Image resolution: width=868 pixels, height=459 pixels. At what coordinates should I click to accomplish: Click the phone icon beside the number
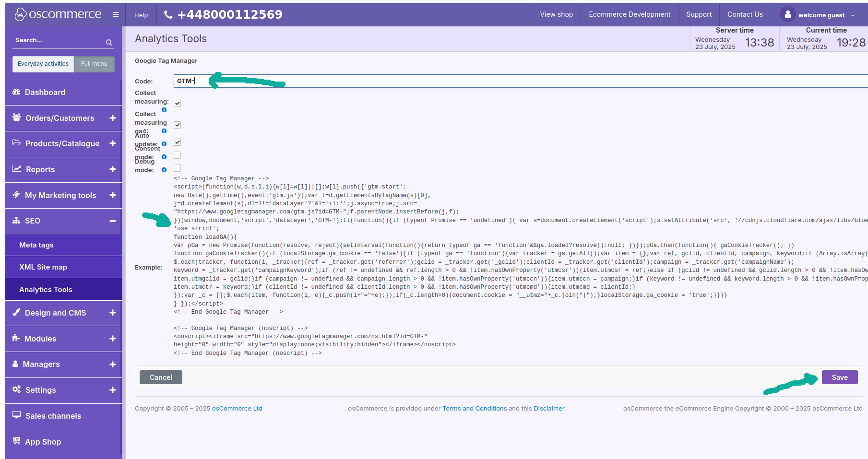pos(168,15)
